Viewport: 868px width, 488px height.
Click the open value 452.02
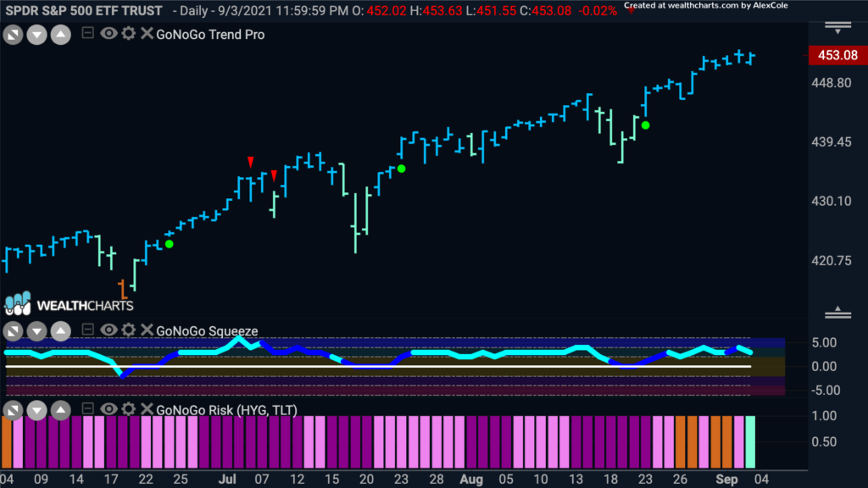point(387,10)
